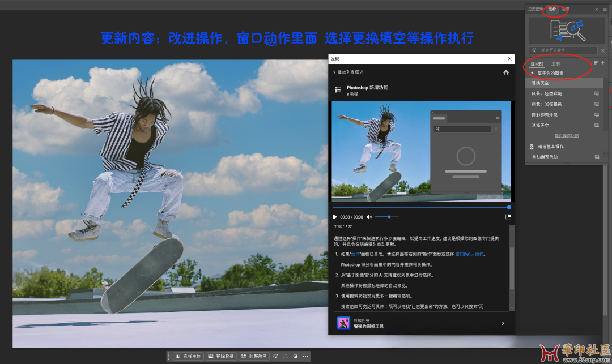Click preview icon beside 风景：轻微鲜艳

596,93
